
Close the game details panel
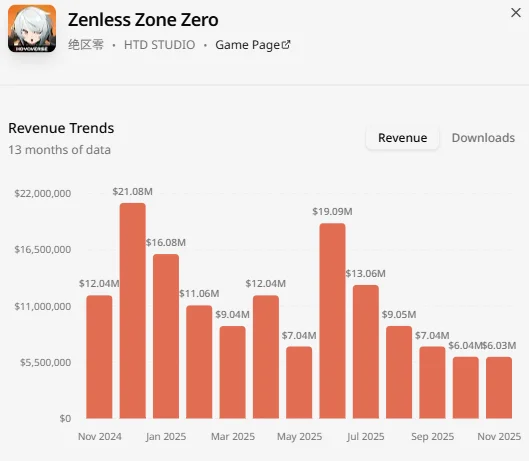pyautogui.click(x=516, y=13)
